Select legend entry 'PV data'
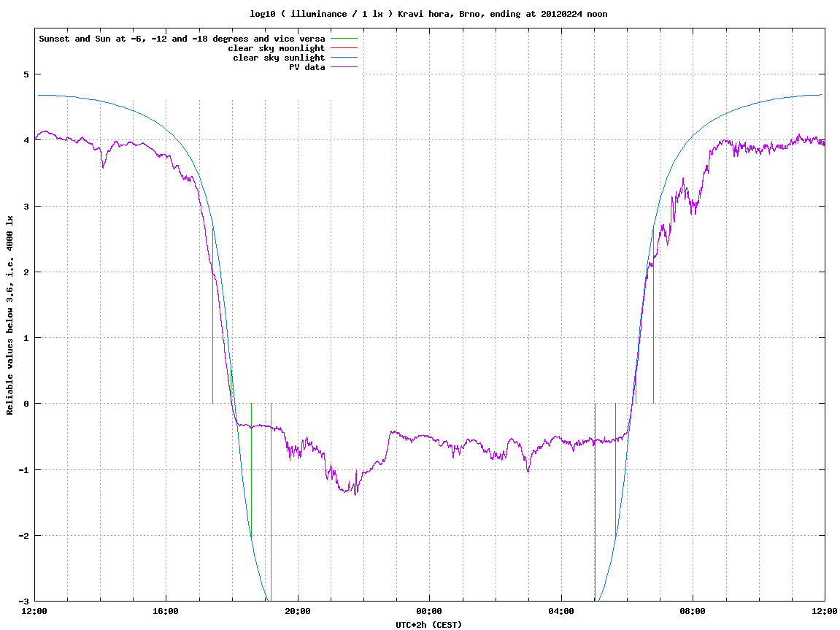This screenshot has width=840, height=630. point(307,67)
